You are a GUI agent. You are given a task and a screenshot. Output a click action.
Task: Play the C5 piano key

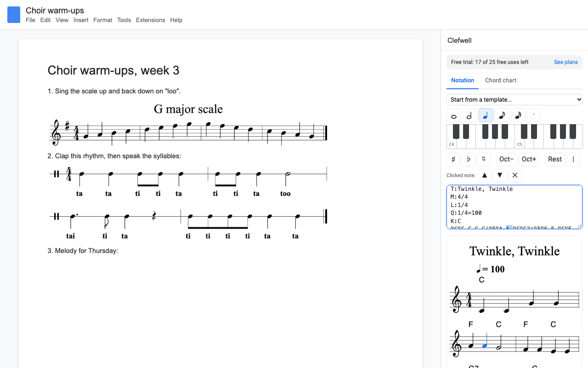pos(520,144)
